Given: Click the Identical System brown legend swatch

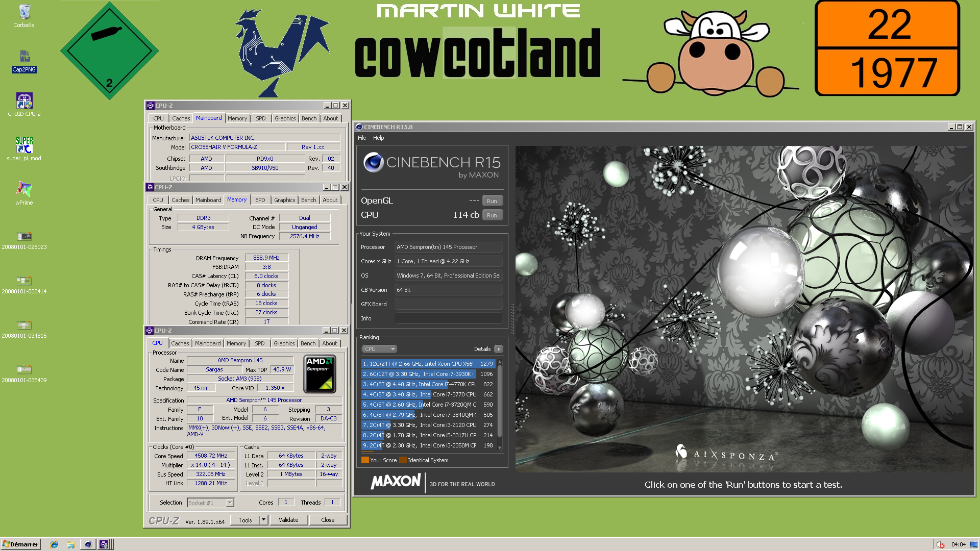Looking at the screenshot, I should point(403,460).
